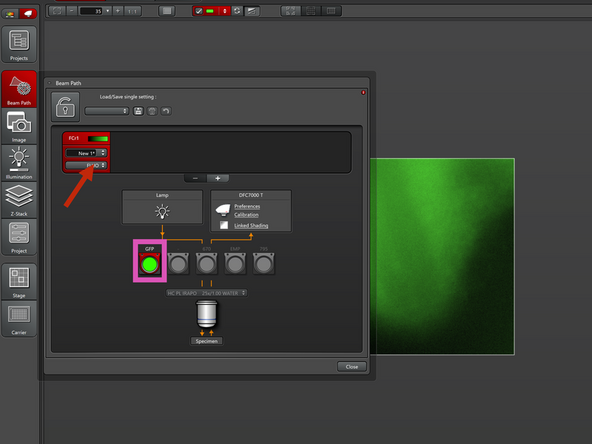Click the FCr1 green color swatch
This screenshot has width=592, height=444.
pyautogui.click(x=98, y=139)
